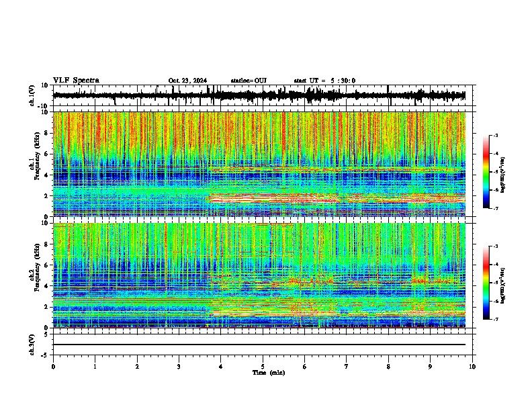Click the flat ch.3 voltage trace line

tap(259, 345)
